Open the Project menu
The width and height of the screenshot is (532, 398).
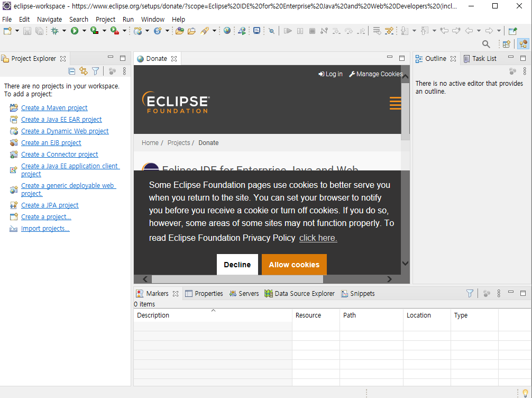point(106,20)
